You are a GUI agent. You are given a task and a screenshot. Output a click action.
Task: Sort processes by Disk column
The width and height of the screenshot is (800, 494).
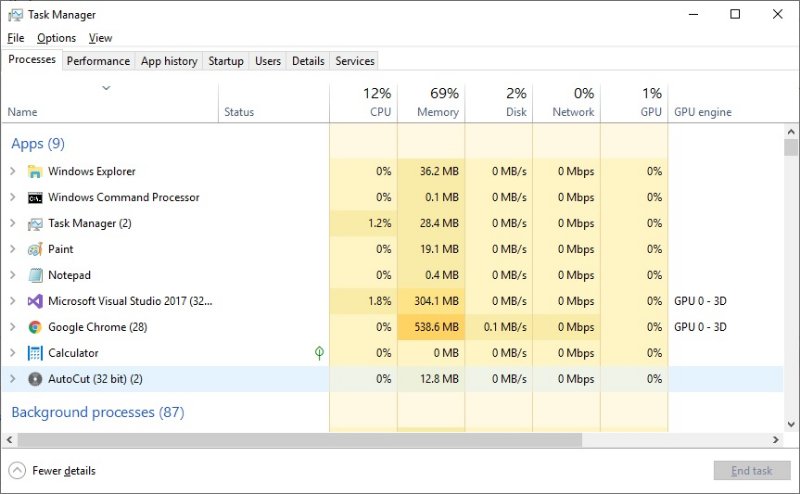(499, 103)
